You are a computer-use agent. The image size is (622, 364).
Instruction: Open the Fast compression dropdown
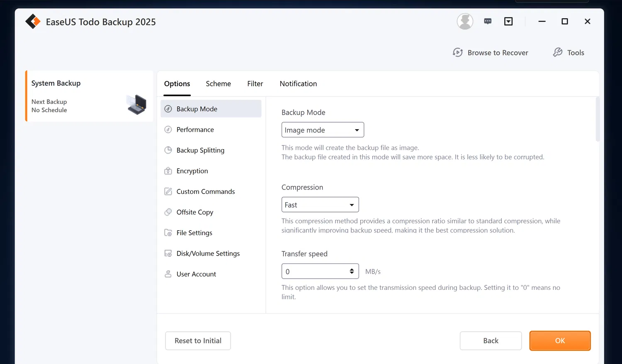pyautogui.click(x=320, y=205)
